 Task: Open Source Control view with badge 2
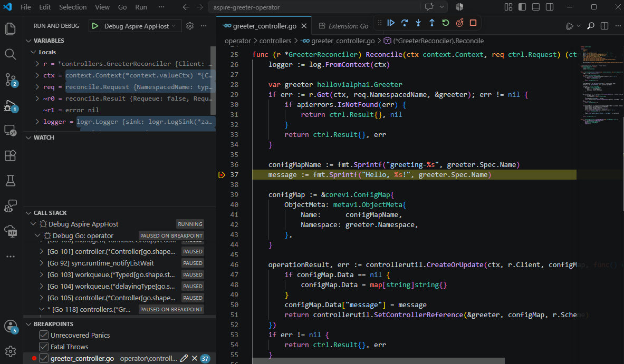11,80
